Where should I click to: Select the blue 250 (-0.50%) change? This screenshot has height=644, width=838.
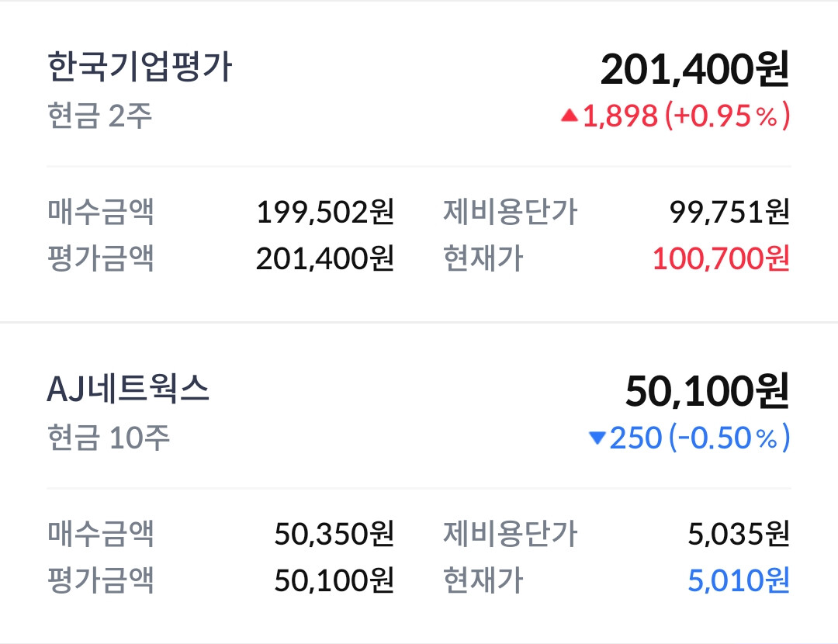click(x=700, y=438)
